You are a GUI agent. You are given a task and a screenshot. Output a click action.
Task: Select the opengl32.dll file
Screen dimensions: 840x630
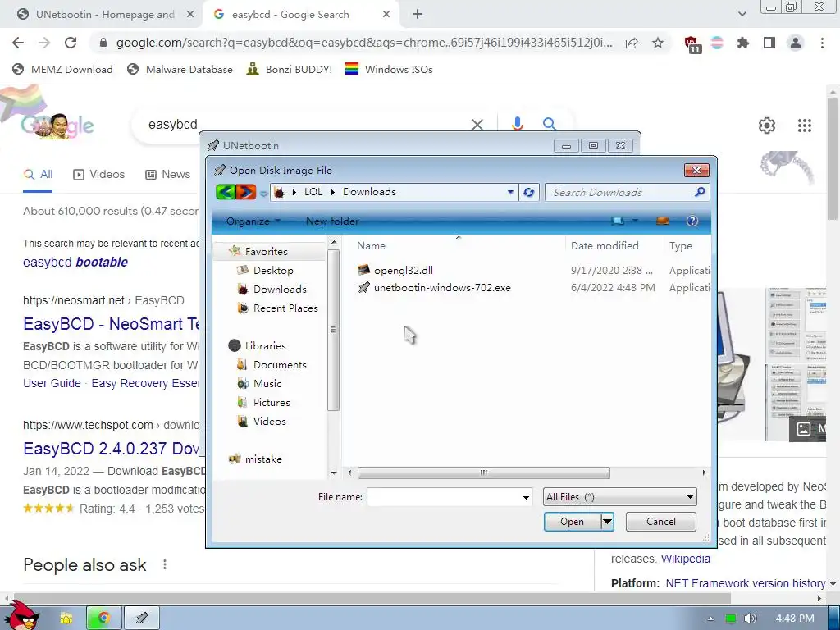pyautogui.click(x=404, y=271)
